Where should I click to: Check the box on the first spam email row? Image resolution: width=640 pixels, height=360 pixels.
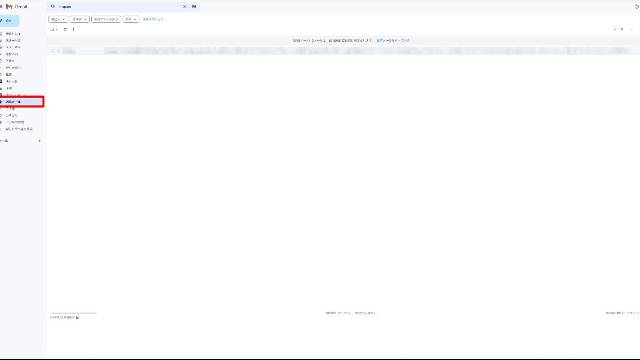click(x=53, y=51)
